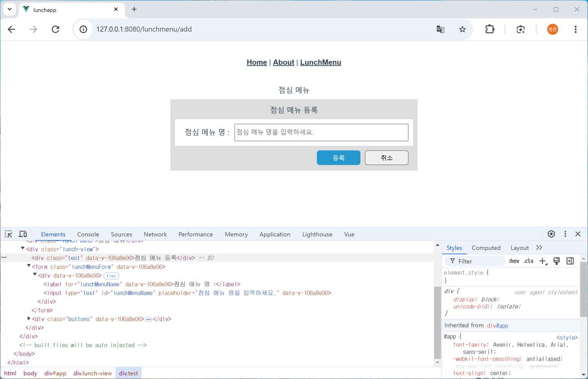Toggle the device toolbar emulation
This screenshot has height=379, width=588.
coord(23,234)
